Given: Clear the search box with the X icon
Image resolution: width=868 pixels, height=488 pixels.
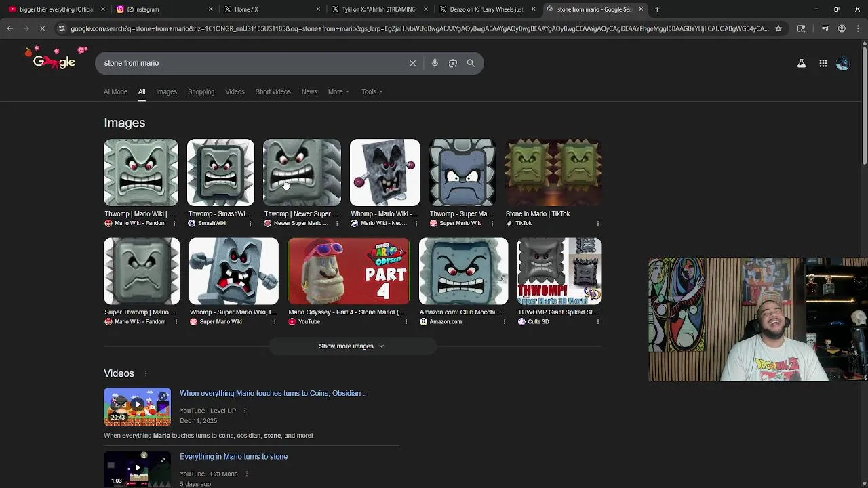Looking at the screenshot, I should click(412, 63).
